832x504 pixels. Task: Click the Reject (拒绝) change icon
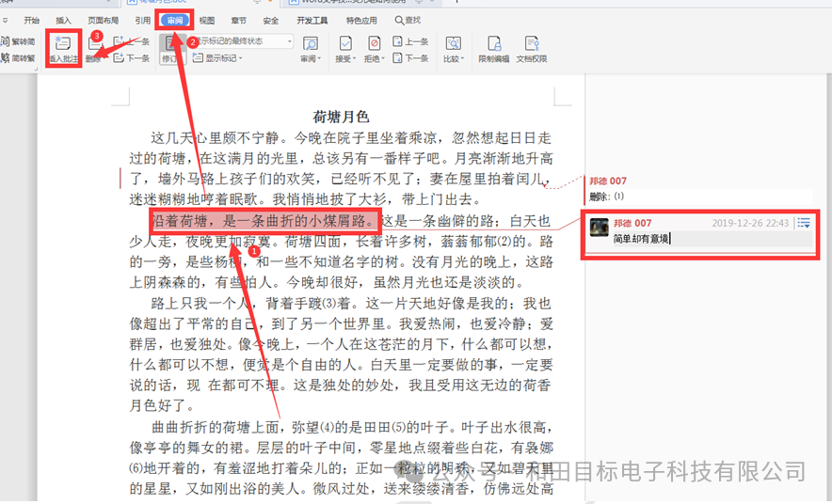(374, 43)
